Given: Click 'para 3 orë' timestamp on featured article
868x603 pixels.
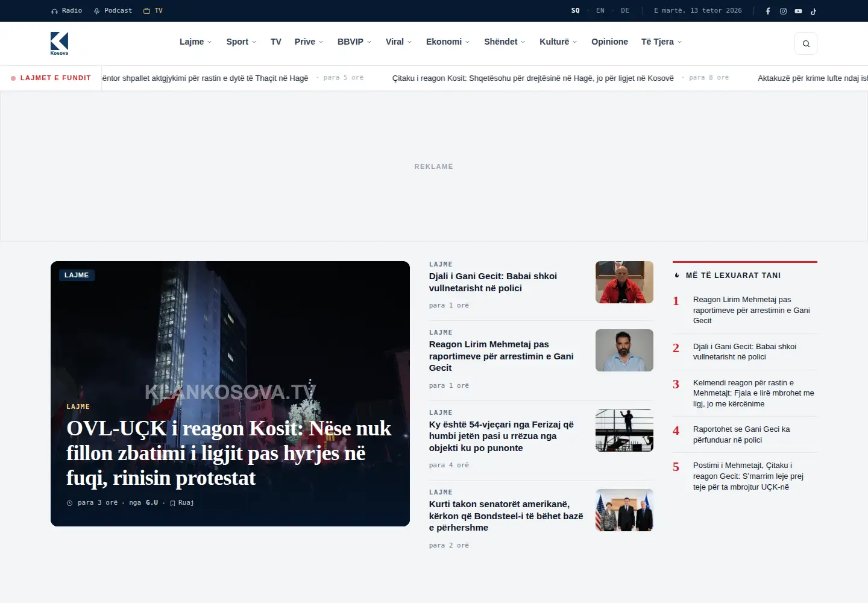Looking at the screenshot, I should point(98,502).
